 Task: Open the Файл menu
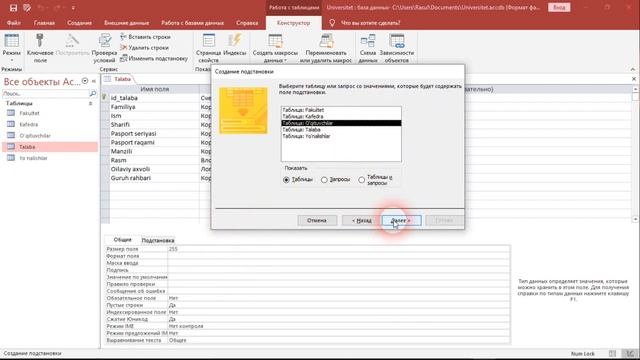tap(13, 23)
